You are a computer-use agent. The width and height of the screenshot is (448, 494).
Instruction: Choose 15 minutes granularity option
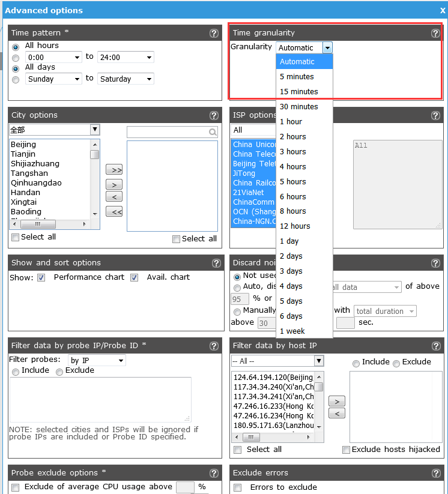[299, 92]
